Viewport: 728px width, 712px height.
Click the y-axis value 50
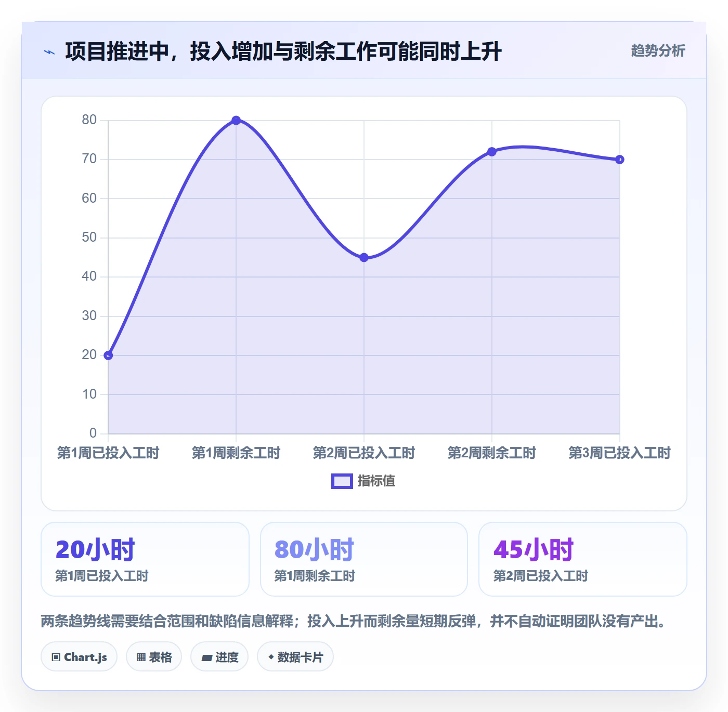89,238
